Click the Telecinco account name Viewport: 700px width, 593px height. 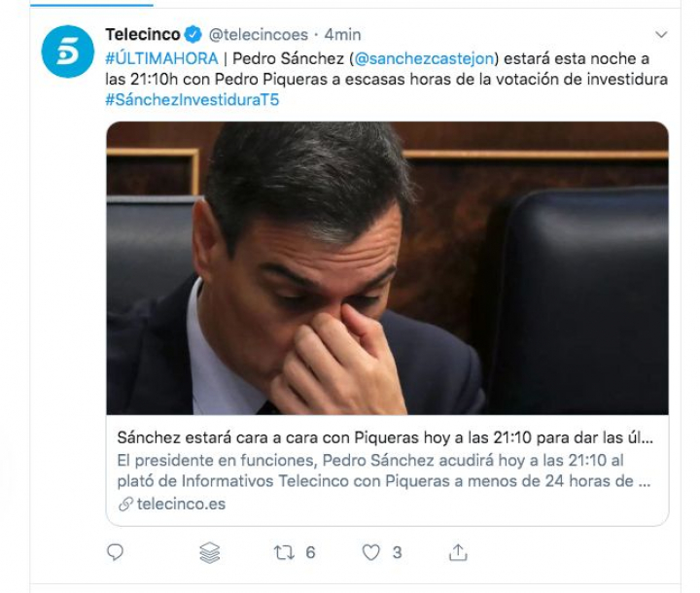tap(143, 34)
